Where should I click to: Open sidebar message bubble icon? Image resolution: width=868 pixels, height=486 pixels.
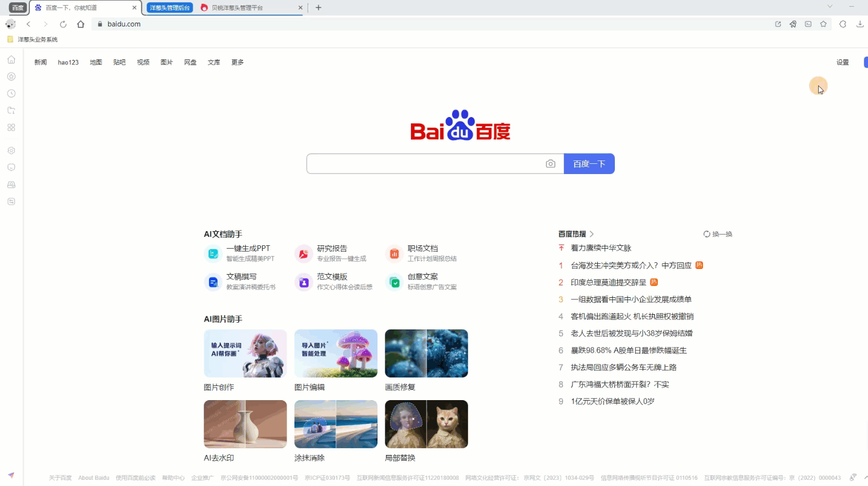pos(11,167)
